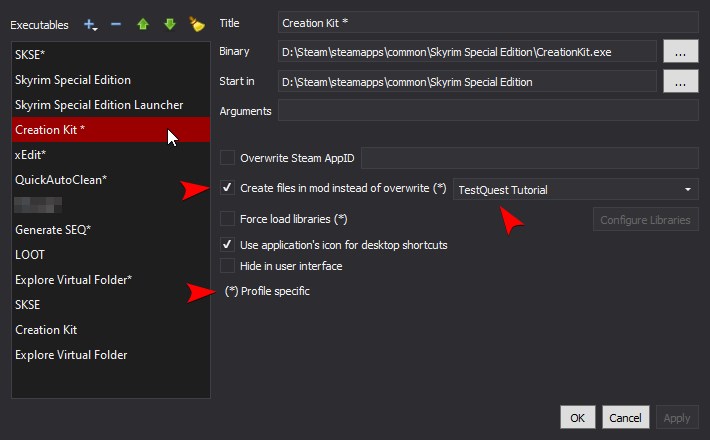Viewport: 710px width, 440px height.
Task: Add a new executable with plus icon
Action: pyautogui.click(x=91, y=24)
